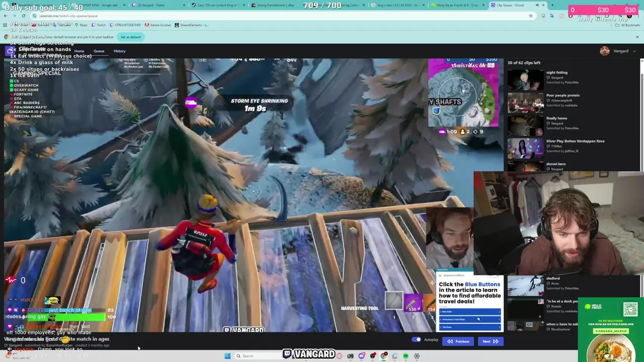
Task: Mute the Clip Queue tab audio icon
Action: coord(537,5)
